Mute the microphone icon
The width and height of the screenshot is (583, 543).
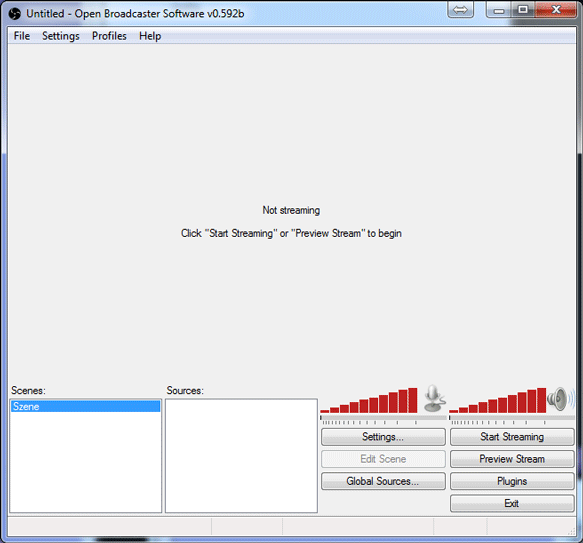(434, 398)
